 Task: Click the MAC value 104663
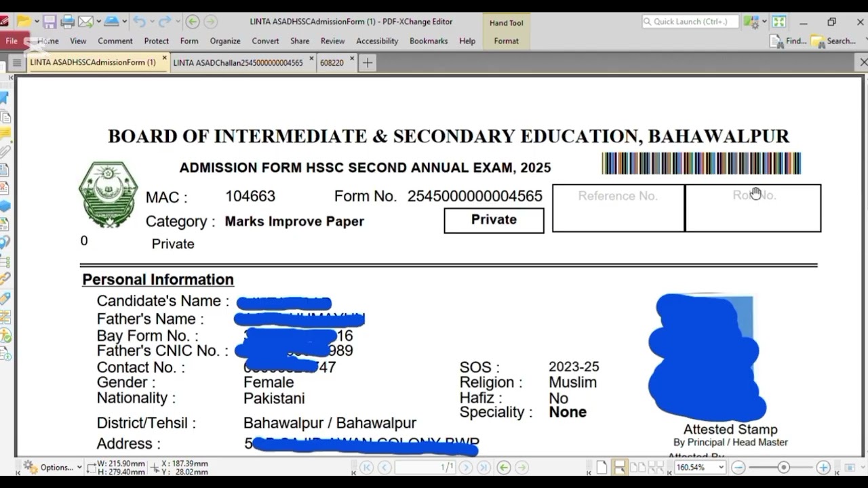tap(250, 197)
